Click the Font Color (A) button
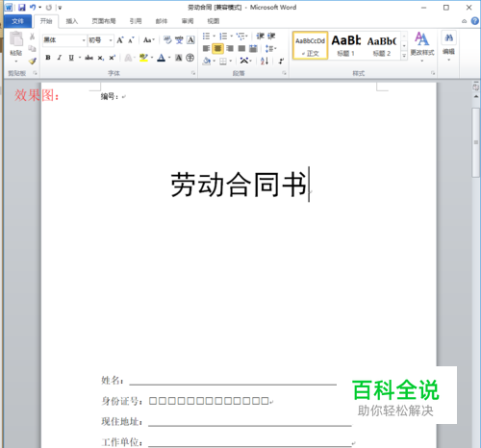 coord(162,58)
